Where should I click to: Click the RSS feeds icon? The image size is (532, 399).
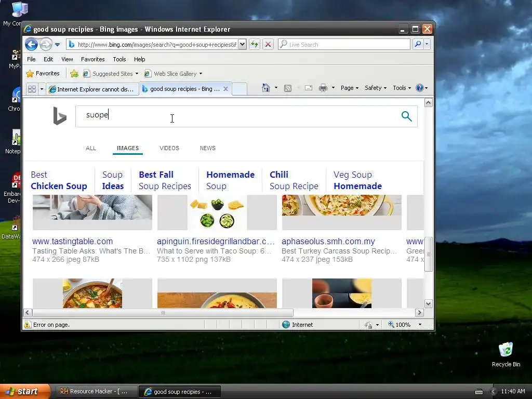click(288, 88)
